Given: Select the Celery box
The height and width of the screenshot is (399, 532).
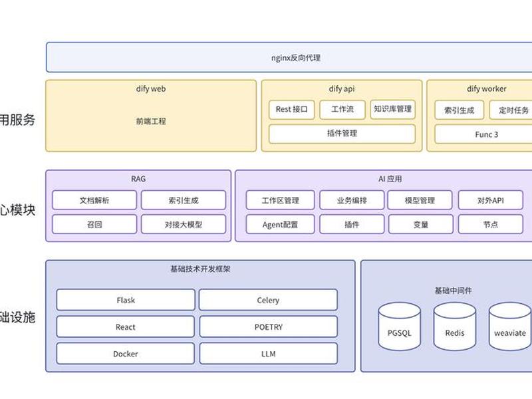Looking at the screenshot, I should pos(269,300).
